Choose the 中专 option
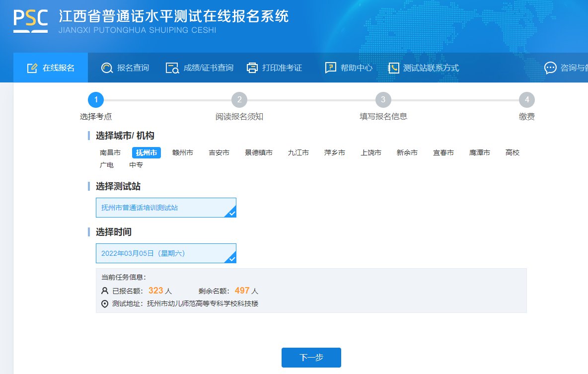This screenshot has height=374, width=588. click(x=136, y=165)
